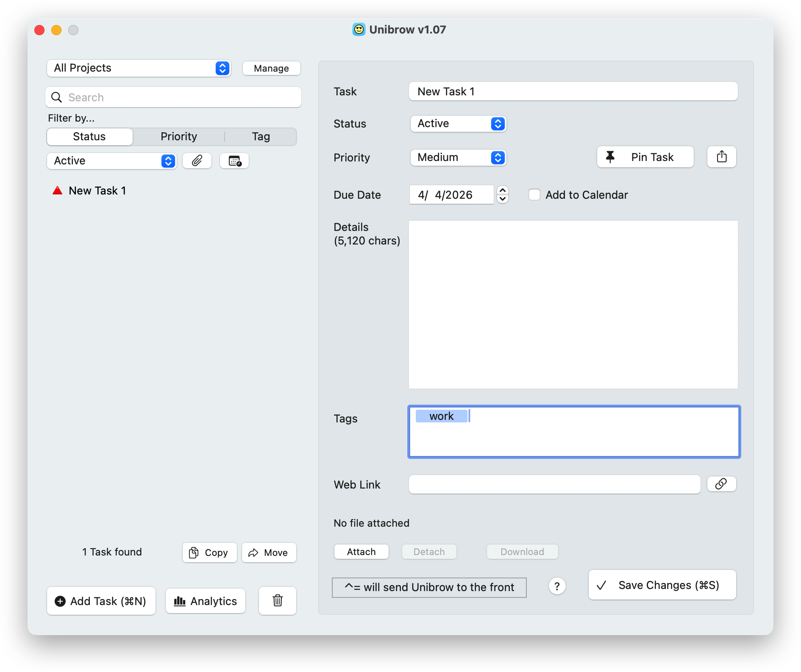Click the Task name field

(x=573, y=92)
